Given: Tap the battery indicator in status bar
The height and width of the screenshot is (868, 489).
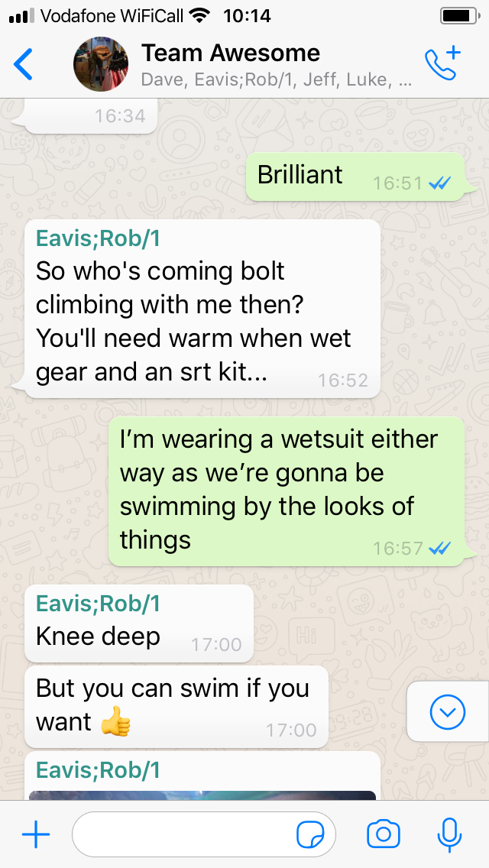Looking at the screenshot, I should (458, 16).
